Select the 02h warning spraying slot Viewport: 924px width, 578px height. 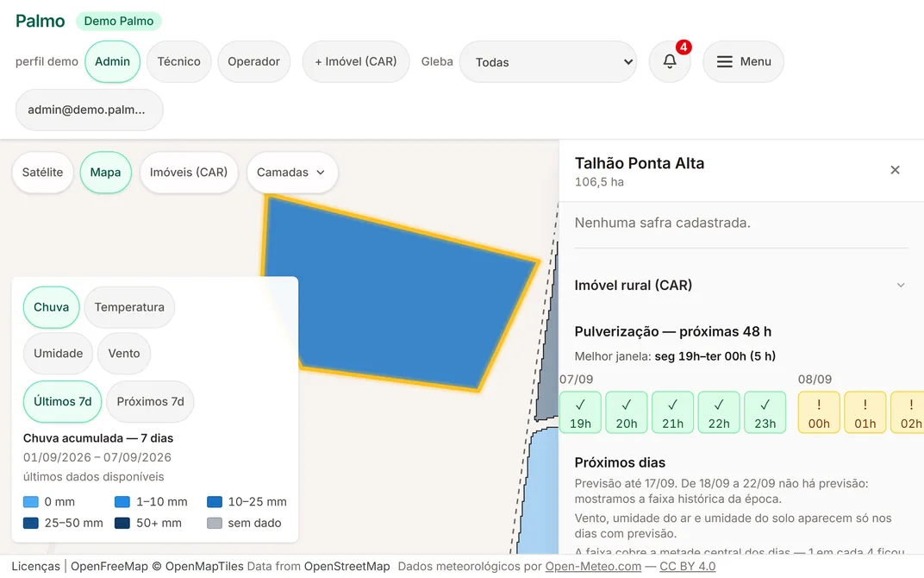click(x=908, y=412)
